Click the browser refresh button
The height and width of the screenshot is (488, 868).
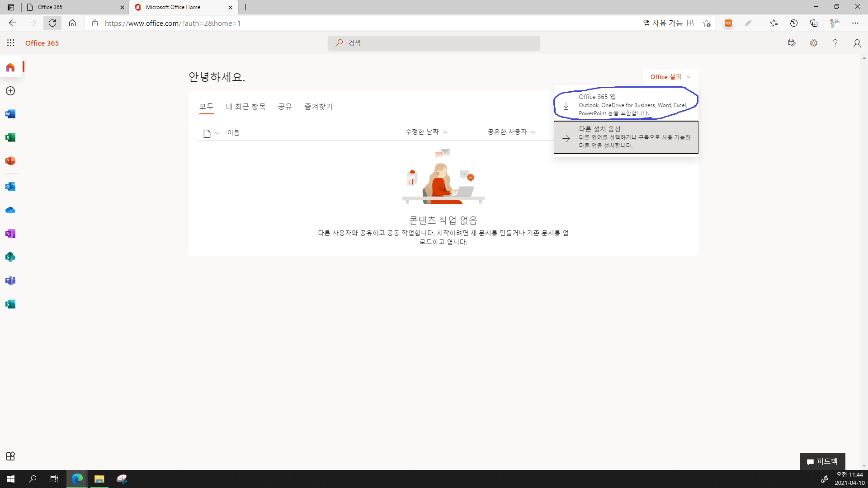[52, 23]
